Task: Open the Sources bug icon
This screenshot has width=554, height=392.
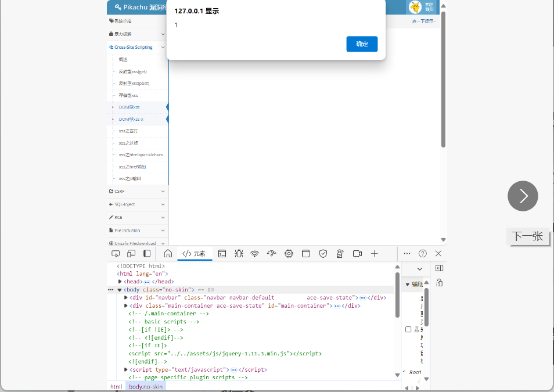Action: click(239, 253)
